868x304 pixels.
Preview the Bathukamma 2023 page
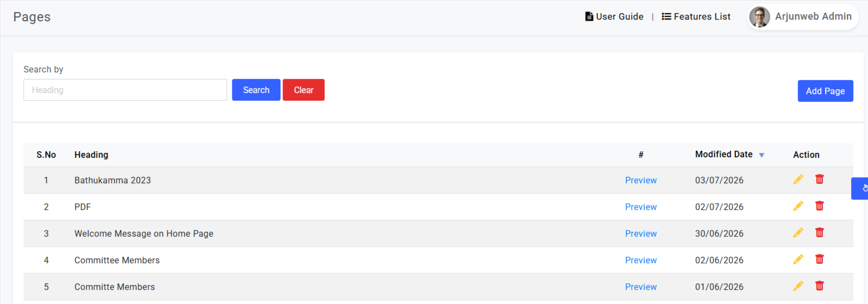[640, 180]
